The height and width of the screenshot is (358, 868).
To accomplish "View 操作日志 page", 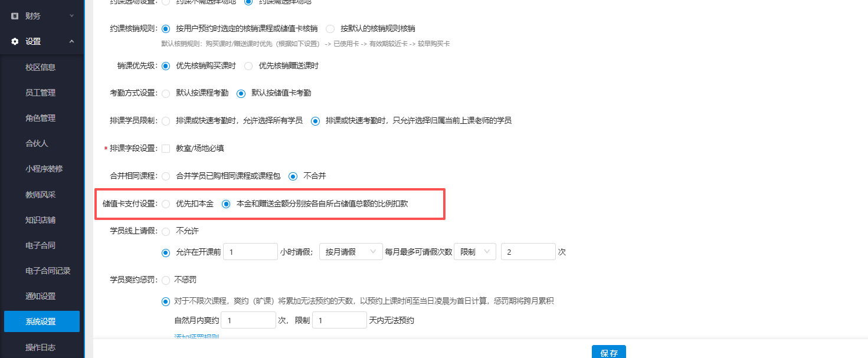I will click(41, 347).
